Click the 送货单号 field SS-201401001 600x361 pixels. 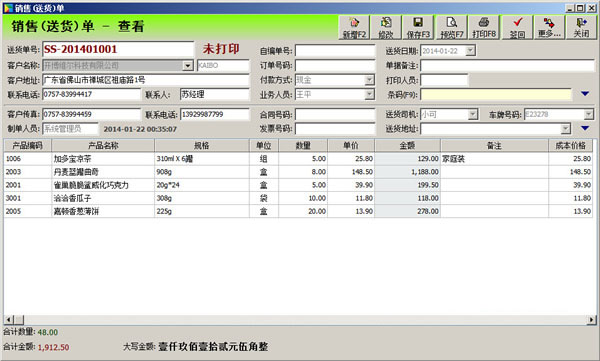tap(118, 49)
